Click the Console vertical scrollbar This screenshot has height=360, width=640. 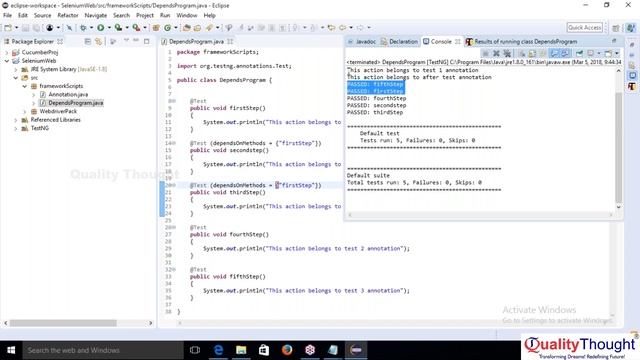click(618, 147)
